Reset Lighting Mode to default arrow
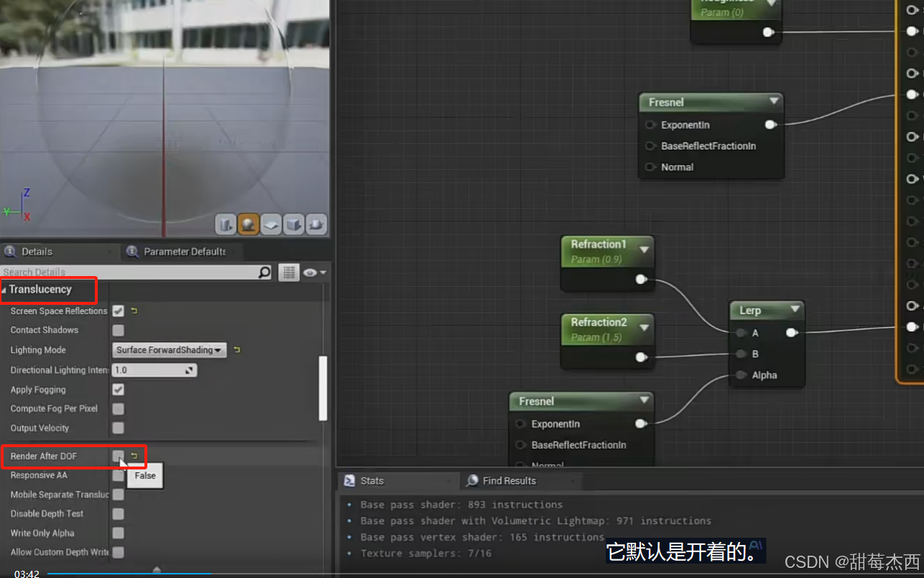Screen dimensions: 924x578 point(236,350)
